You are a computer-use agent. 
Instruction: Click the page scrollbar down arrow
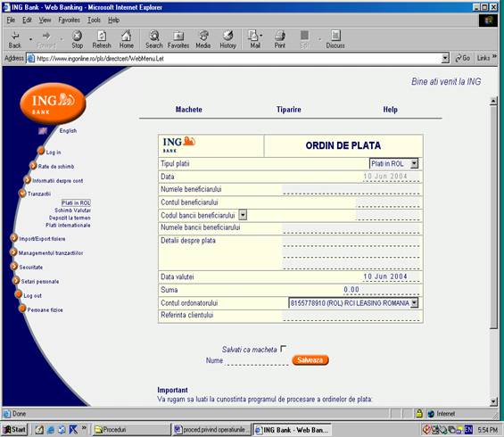click(x=493, y=400)
